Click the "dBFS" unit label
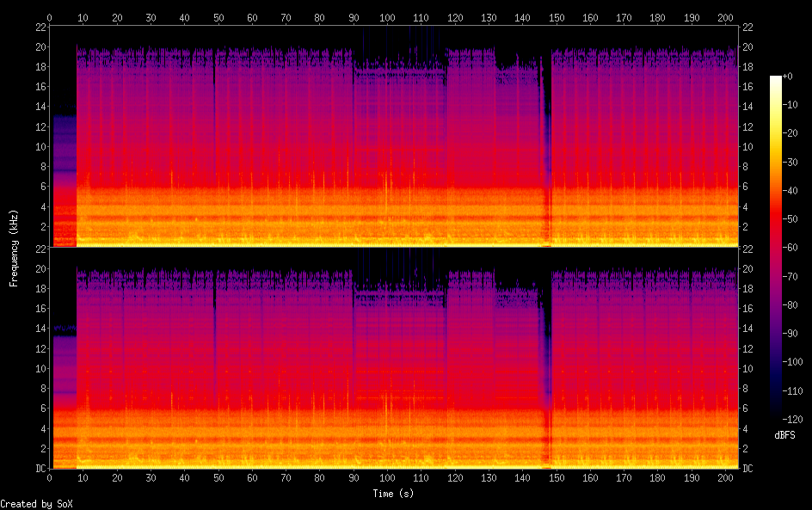 point(784,435)
